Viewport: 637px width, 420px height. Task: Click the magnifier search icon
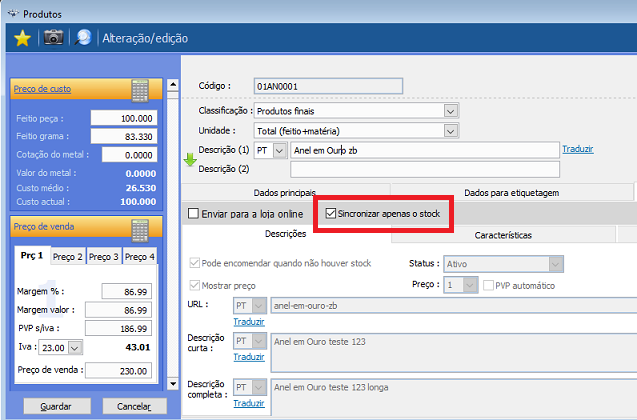tap(85, 38)
